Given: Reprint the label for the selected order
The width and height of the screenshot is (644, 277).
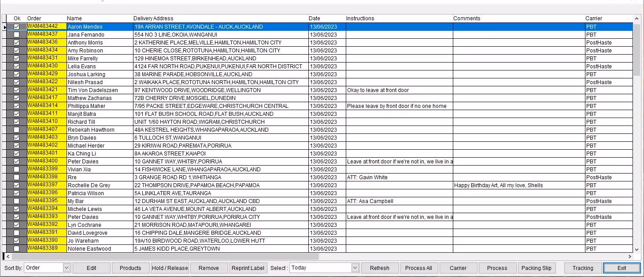Looking at the screenshot, I should coord(248,268).
